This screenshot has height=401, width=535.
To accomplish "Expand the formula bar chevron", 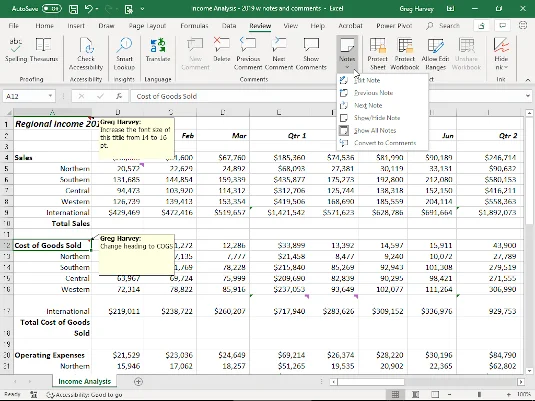I will point(528,96).
